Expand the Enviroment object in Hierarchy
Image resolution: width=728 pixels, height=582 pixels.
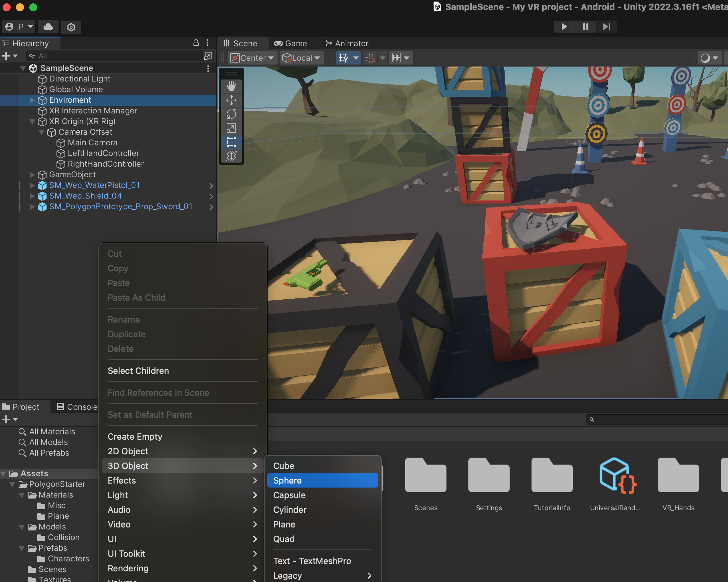point(33,100)
